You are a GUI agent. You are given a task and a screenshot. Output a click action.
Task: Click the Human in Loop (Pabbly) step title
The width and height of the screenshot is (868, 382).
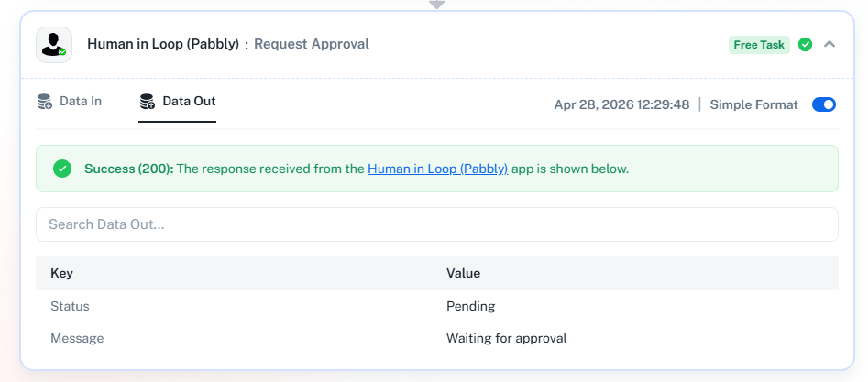163,44
